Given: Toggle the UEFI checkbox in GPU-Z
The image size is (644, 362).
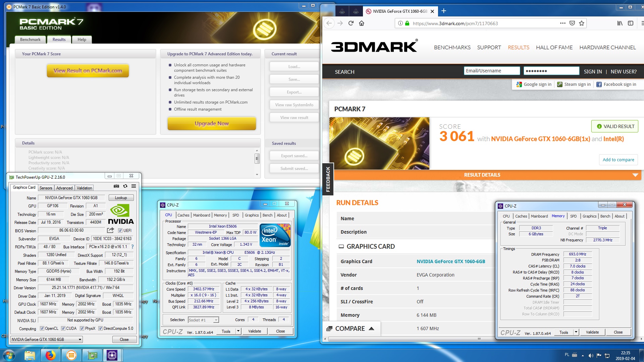Looking at the screenshot, I should tap(120, 230).
